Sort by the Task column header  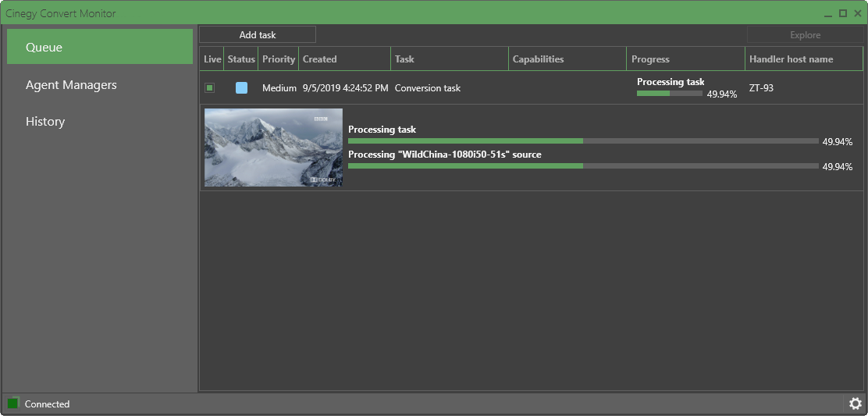point(450,59)
